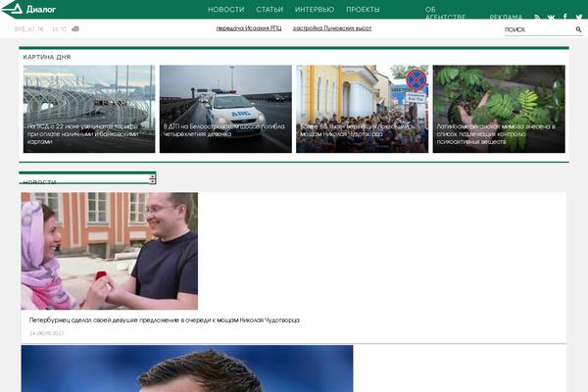Click the article date under proposal headline
This screenshot has width=588, height=392.
point(47,333)
